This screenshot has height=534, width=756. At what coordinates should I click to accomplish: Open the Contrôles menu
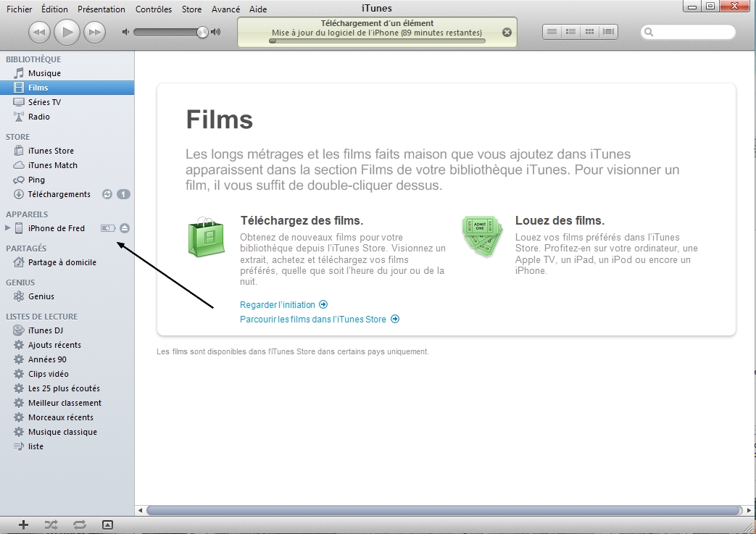[x=154, y=9]
